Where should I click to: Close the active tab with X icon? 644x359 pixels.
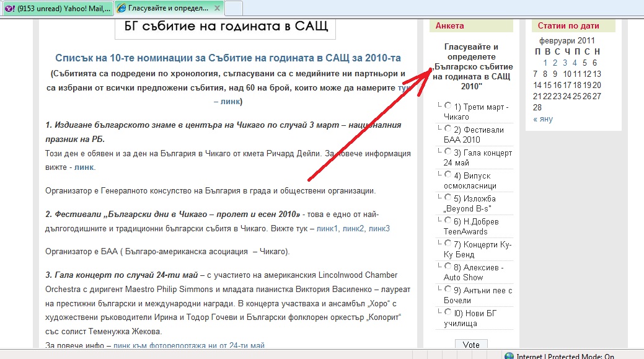tap(218, 8)
